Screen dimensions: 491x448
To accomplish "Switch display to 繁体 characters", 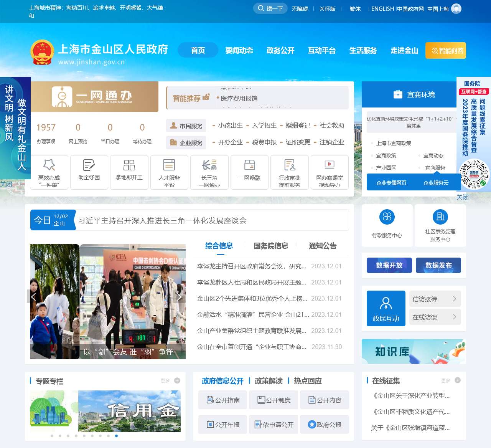I will (355, 8).
